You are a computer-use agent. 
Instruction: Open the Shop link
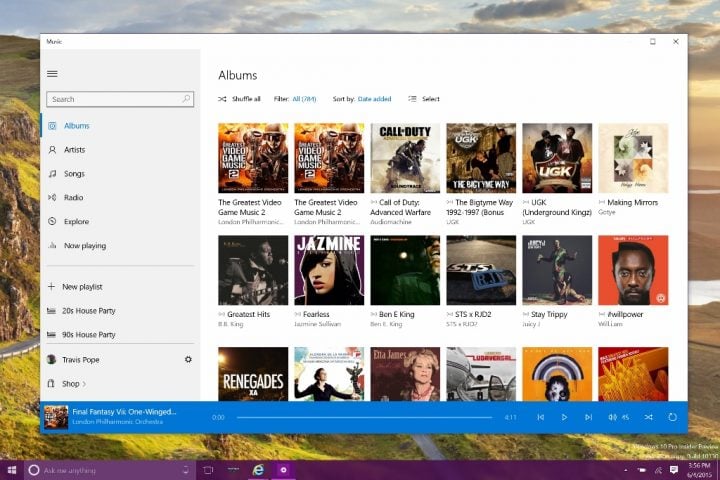pyautogui.click(x=70, y=384)
